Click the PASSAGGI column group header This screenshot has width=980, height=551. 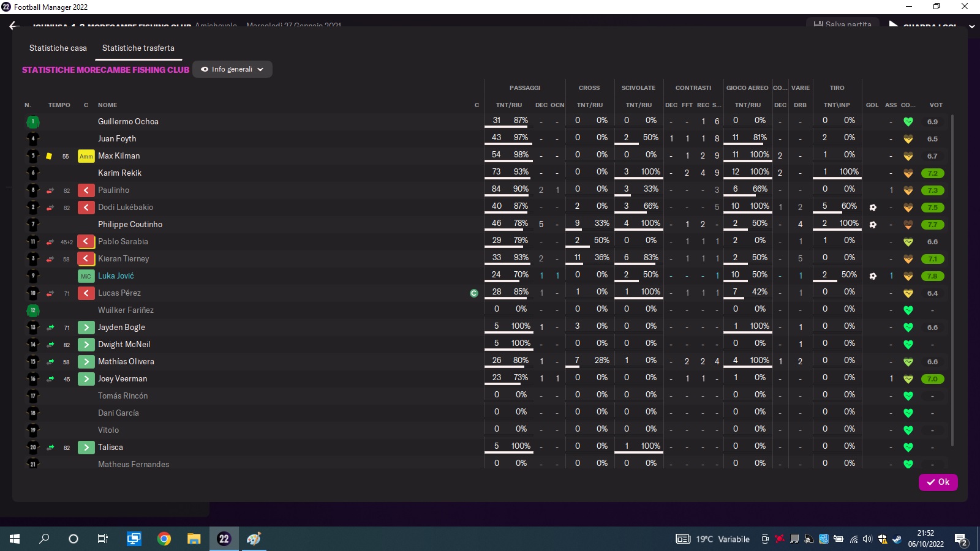click(525, 88)
